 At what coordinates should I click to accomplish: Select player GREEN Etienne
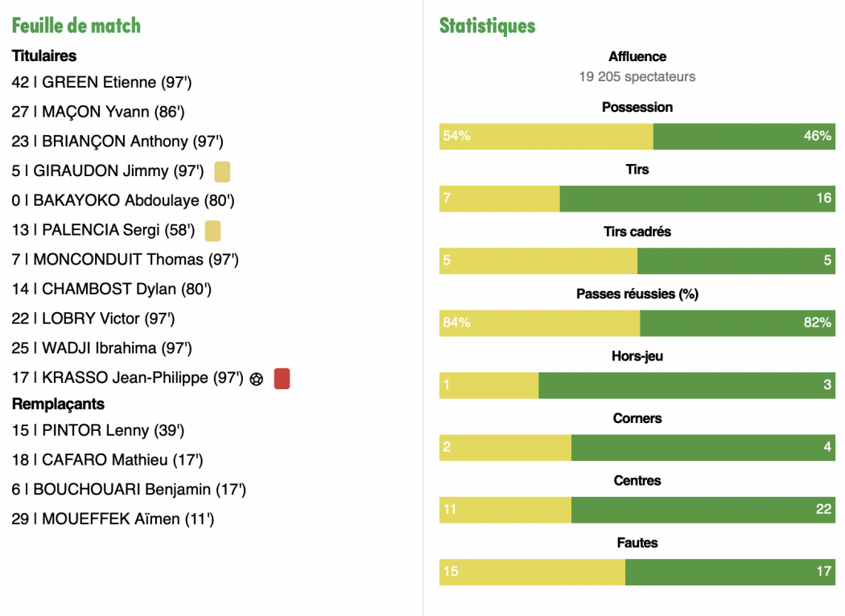(102, 83)
